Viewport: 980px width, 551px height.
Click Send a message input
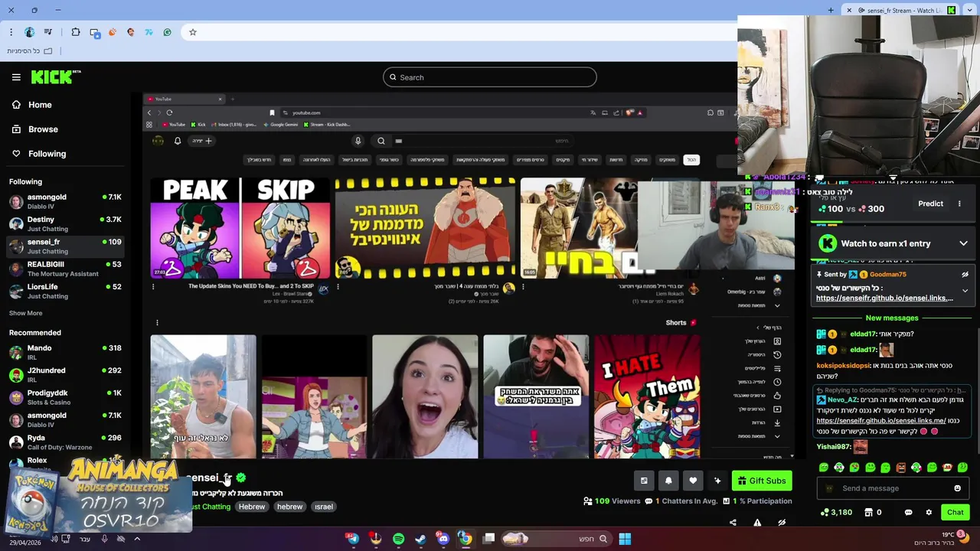point(892,488)
